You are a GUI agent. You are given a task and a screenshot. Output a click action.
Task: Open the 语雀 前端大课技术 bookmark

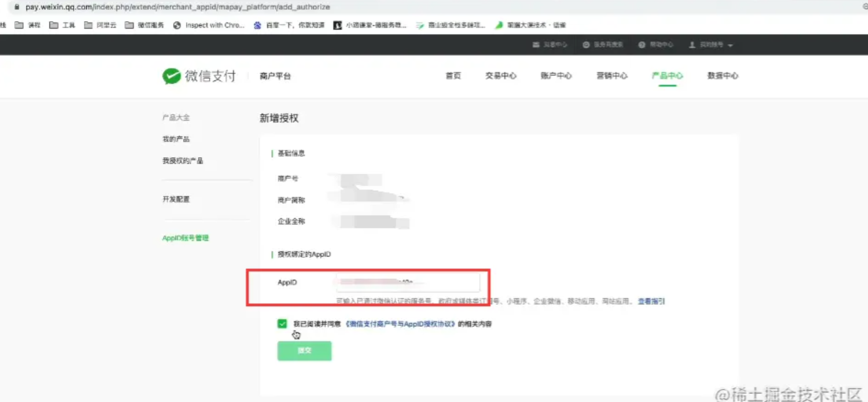tap(531, 25)
